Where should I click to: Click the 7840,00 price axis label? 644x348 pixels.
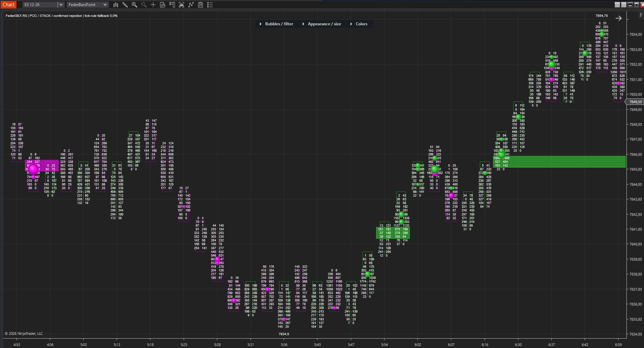[x=636, y=244]
